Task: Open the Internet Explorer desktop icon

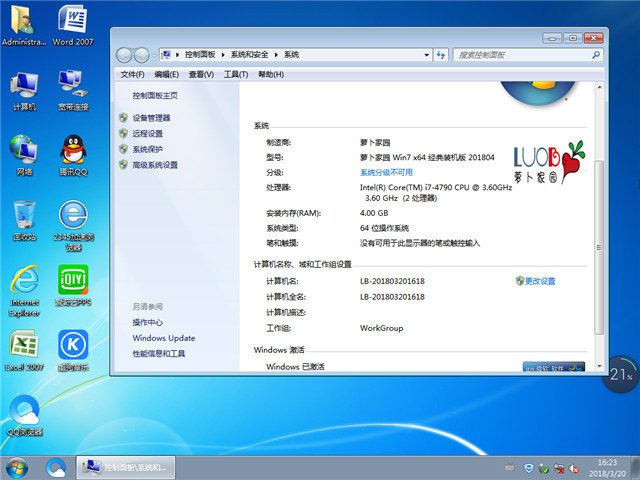Action: coord(24,291)
